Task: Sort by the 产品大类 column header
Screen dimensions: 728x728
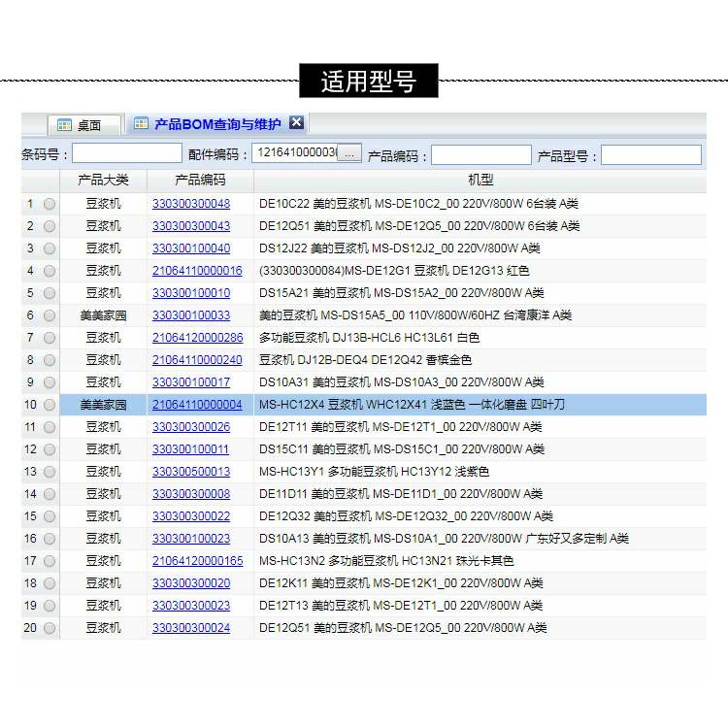Action: coord(103,181)
